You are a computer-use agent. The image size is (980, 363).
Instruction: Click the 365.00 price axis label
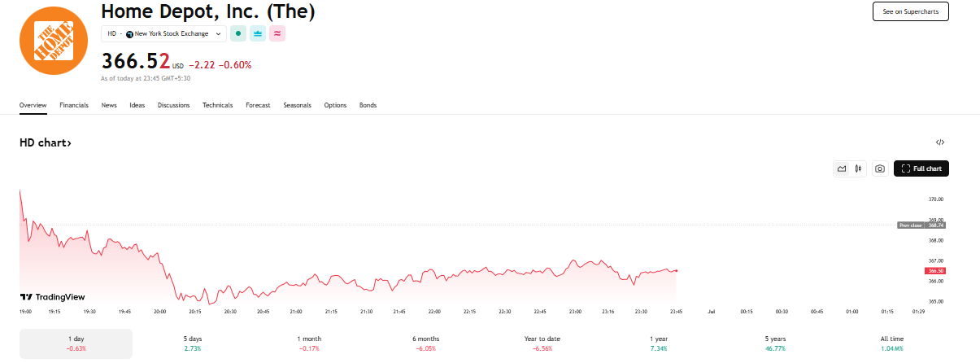(936, 302)
